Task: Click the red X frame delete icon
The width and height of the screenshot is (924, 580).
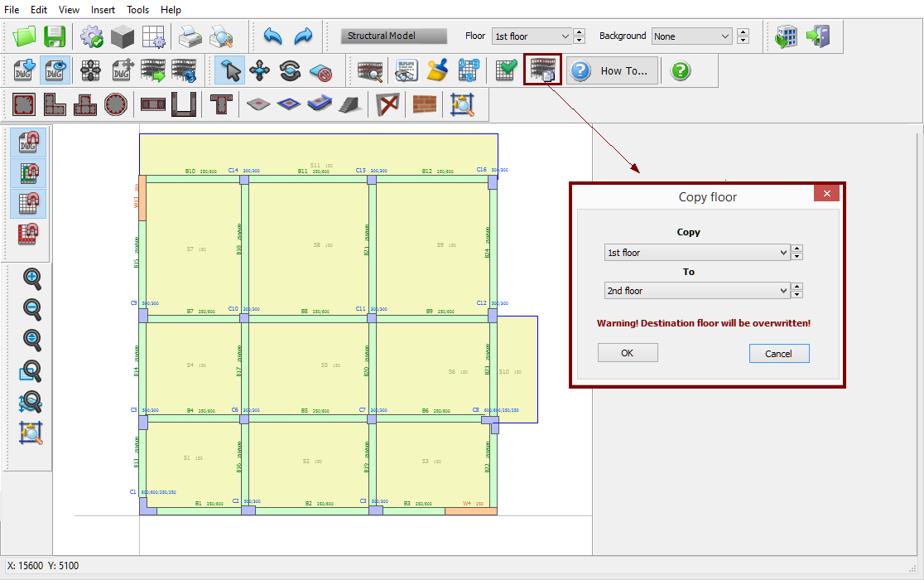Action: [387, 105]
